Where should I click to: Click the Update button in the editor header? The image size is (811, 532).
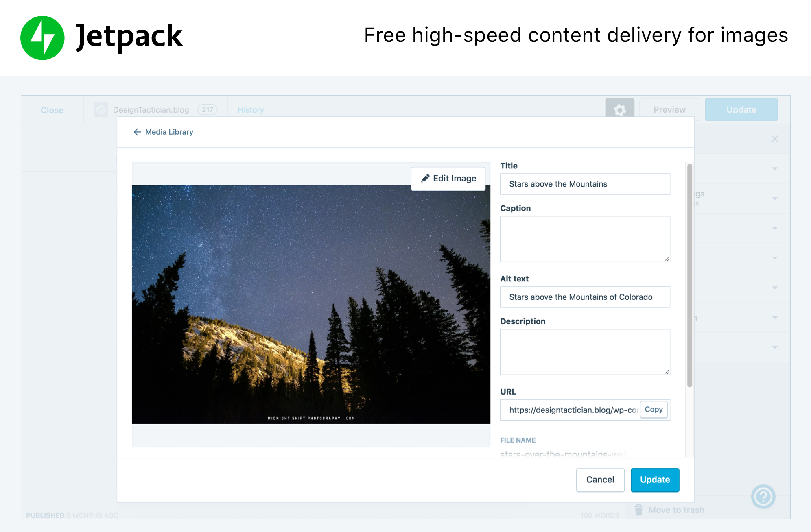pyautogui.click(x=741, y=109)
